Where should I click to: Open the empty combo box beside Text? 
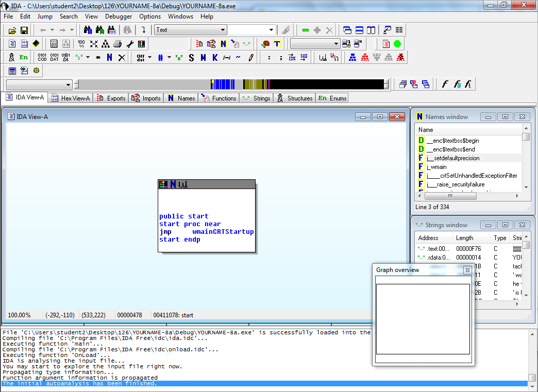(252, 30)
